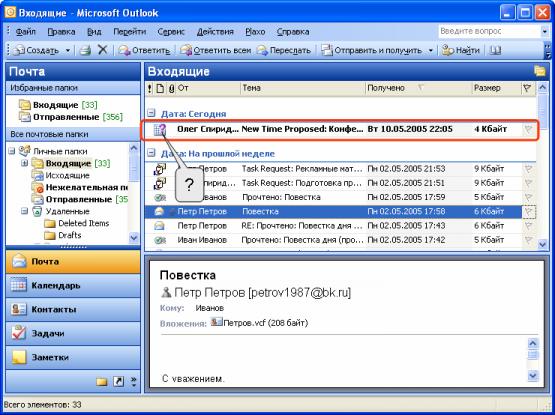Screen dimensions: 555x415
Task: Click the meeting icon of New Time Proposed message
Action: [160, 129]
